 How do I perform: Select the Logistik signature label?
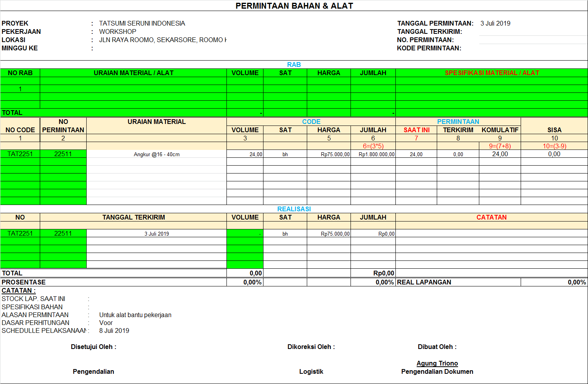pyautogui.click(x=311, y=371)
